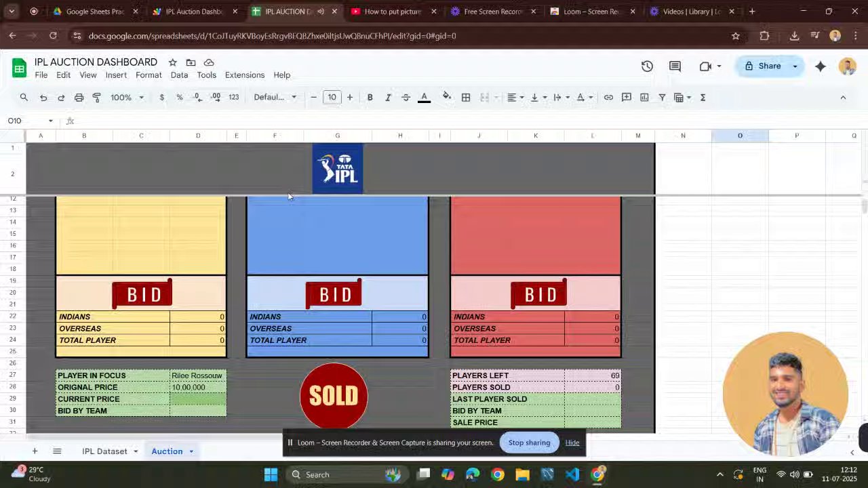Open the File menu

41,75
